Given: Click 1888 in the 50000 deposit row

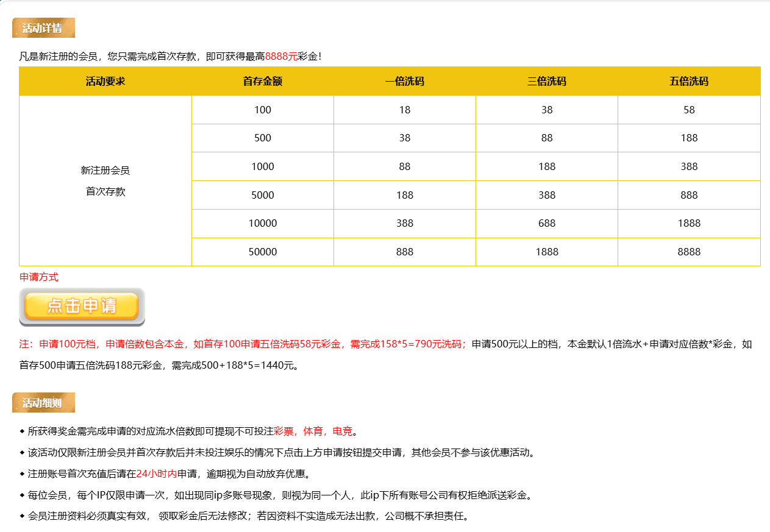Looking at the screenshot, I should pyautogui.click(x=547, y=252).
